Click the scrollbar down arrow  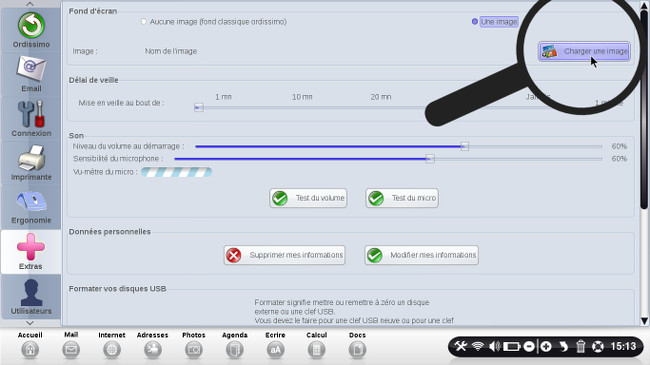coord(644,321)
